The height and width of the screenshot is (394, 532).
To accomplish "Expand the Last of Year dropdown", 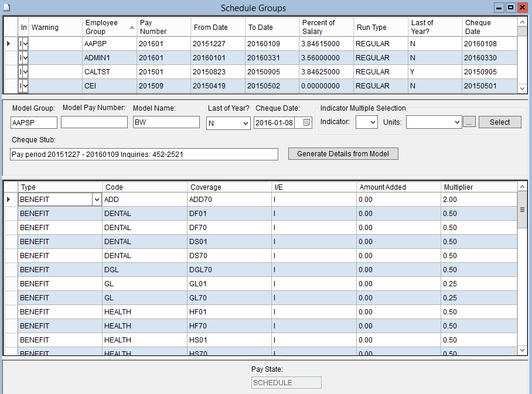I will tap(245, 123).
